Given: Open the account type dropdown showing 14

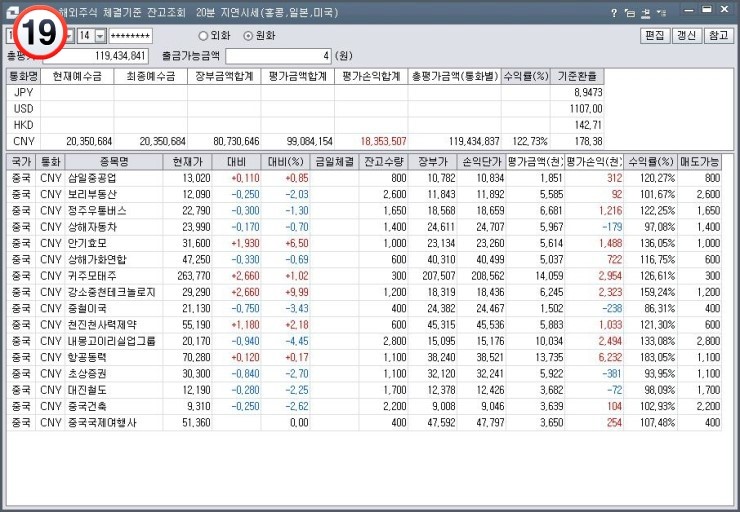Looking at the screenshot, I should pos(101,36).
